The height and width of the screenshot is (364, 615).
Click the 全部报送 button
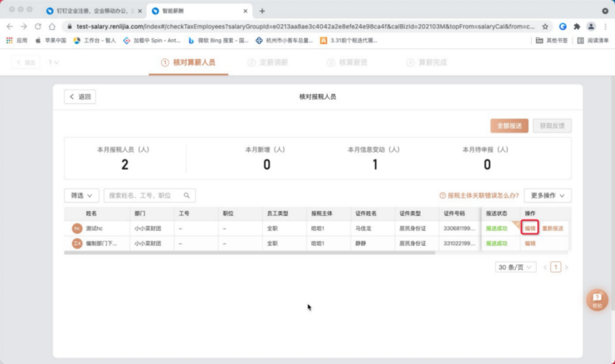pos(509,126)
